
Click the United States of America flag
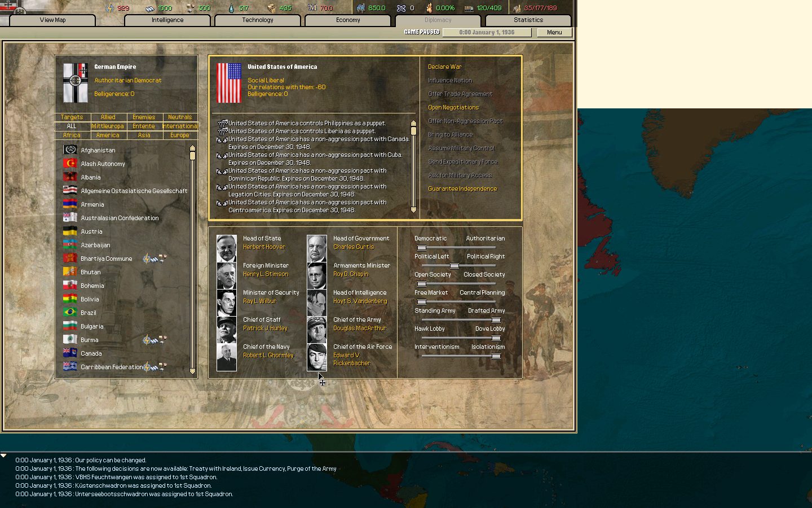click(229, 83)
